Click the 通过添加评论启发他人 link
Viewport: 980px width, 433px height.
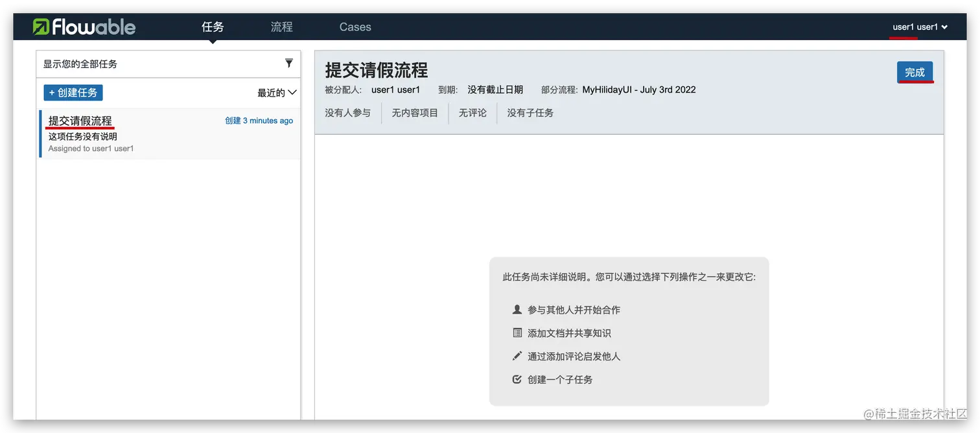pyautogui.click(x=574, y=357)
